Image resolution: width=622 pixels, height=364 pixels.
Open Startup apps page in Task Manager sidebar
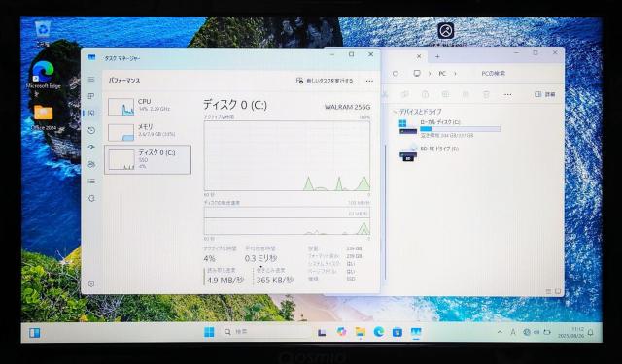tap(91, 147)
